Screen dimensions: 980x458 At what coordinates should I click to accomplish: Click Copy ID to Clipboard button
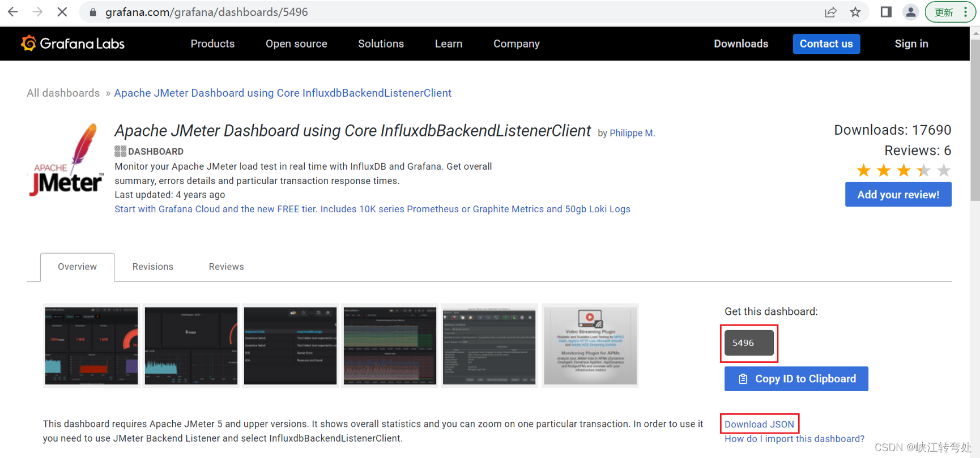(x=796, y=379)
